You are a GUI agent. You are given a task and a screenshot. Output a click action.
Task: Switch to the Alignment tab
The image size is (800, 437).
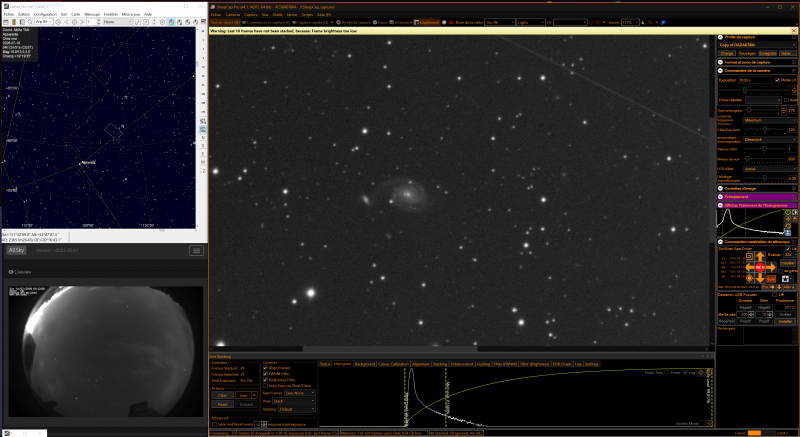click(x=421, y=364)
